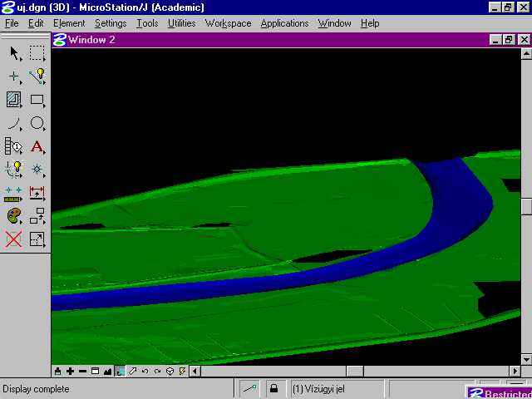Screen dimensions: 532x399
Task: Click the horizontal scrollbar thumb
Action: pos(355,372)
